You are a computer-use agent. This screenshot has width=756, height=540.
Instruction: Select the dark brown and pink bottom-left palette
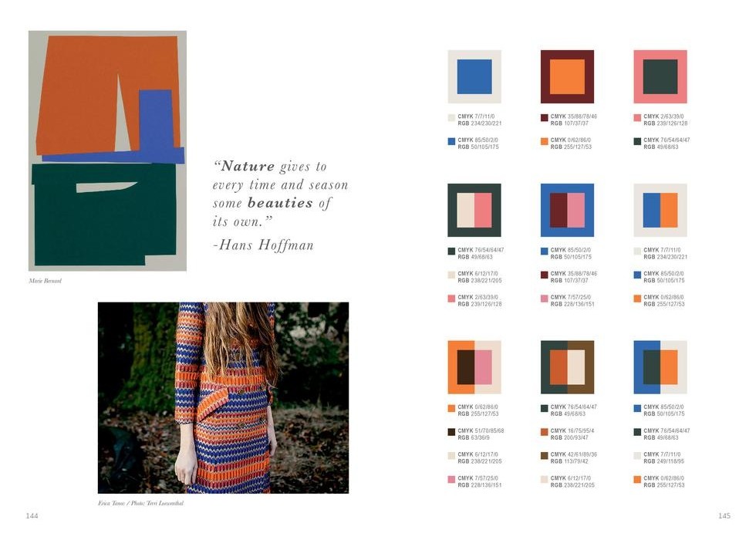click(474, 367)
